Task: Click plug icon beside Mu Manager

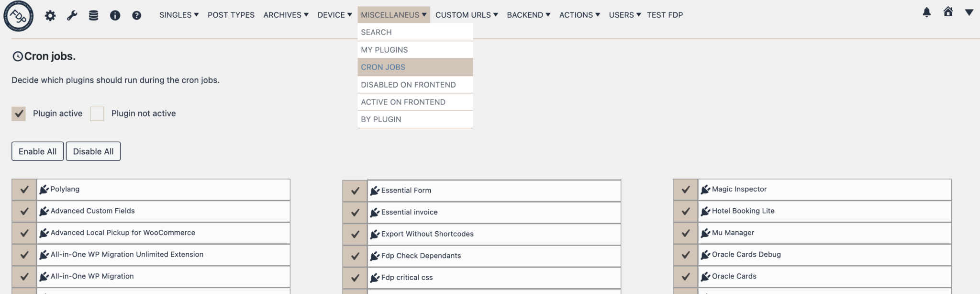Action: pos(705,233)
